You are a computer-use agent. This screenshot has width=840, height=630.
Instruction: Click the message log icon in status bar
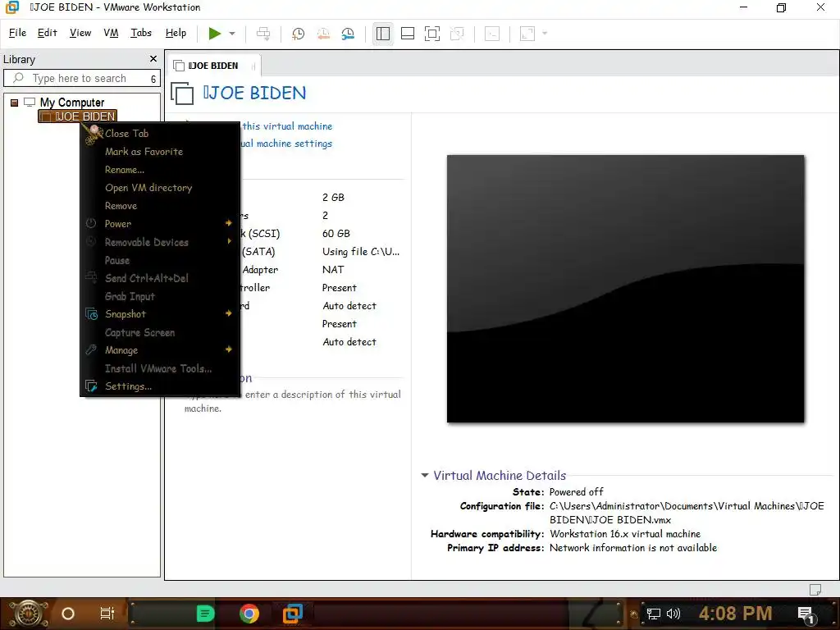coord(815,589)
